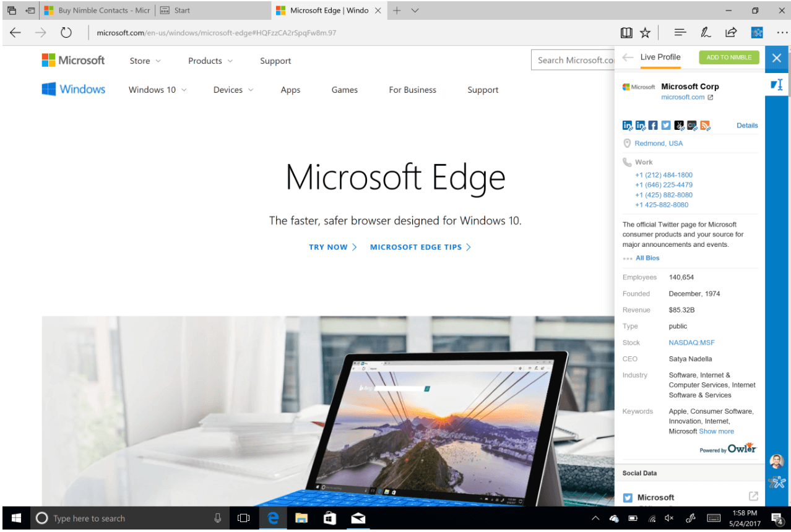The image size is (791, 532).
Task: Expand the Windows 10 dropdown
Action: click(158, 90)
